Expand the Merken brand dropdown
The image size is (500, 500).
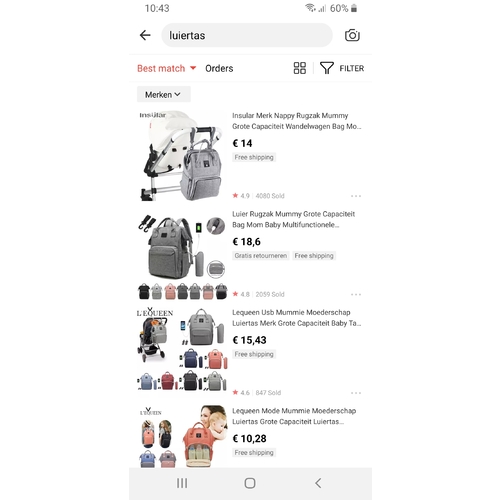click(x=164, y=95)
